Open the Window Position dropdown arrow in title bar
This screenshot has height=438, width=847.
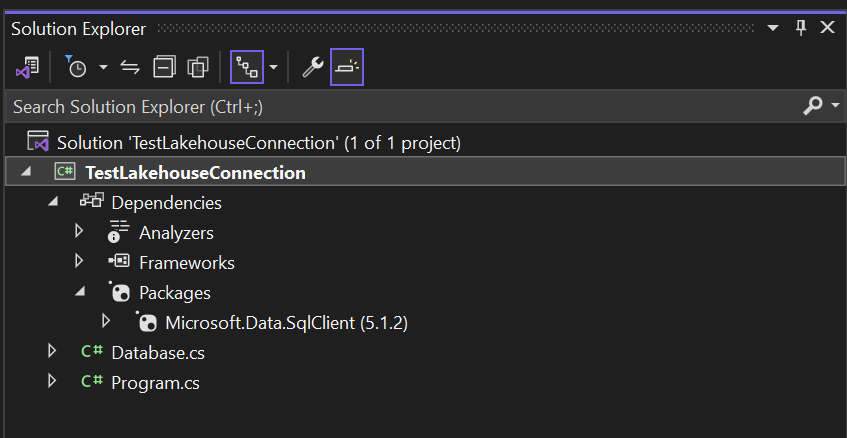[x=773, y=28]
